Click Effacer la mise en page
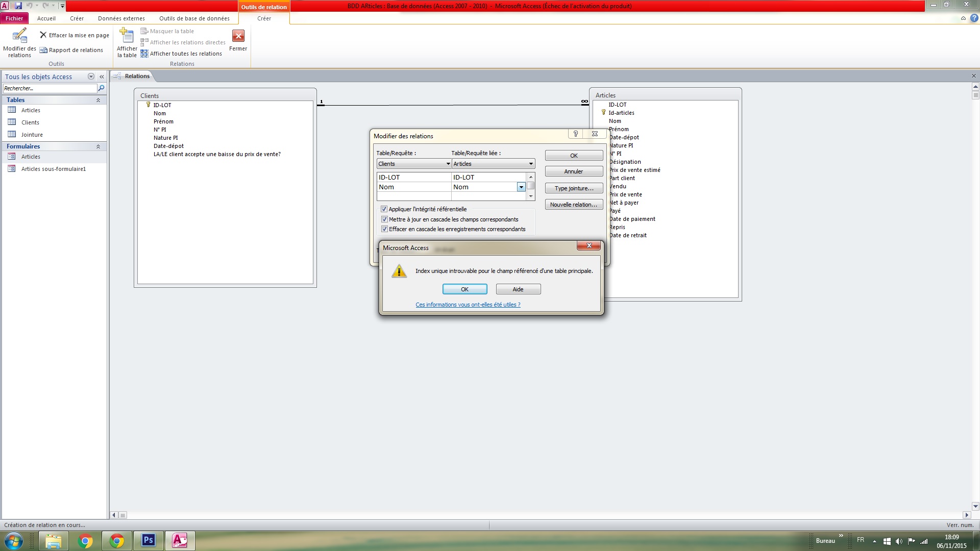Screen dimensions: 980x551 tap(75, 35)
